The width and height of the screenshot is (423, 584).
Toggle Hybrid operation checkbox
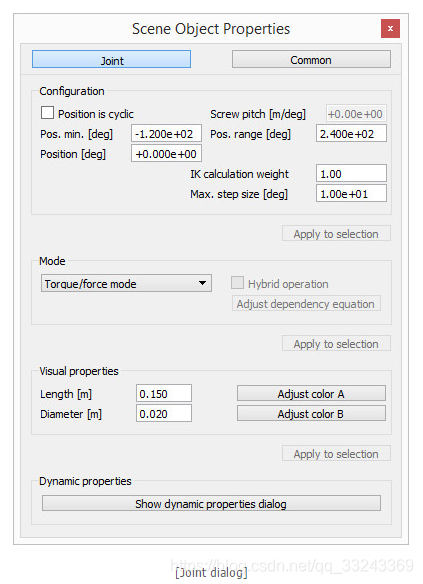coord(237,283)
